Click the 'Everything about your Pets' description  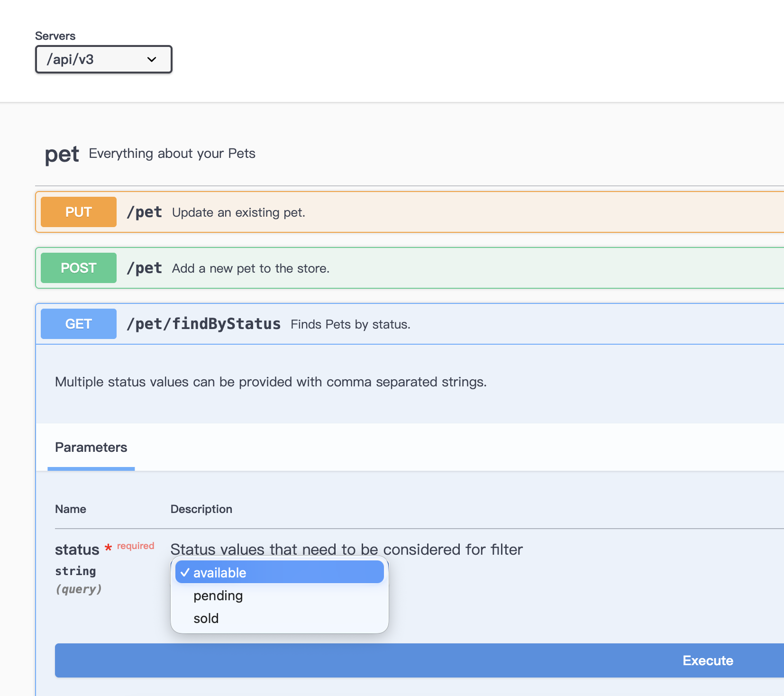(172, 154)
